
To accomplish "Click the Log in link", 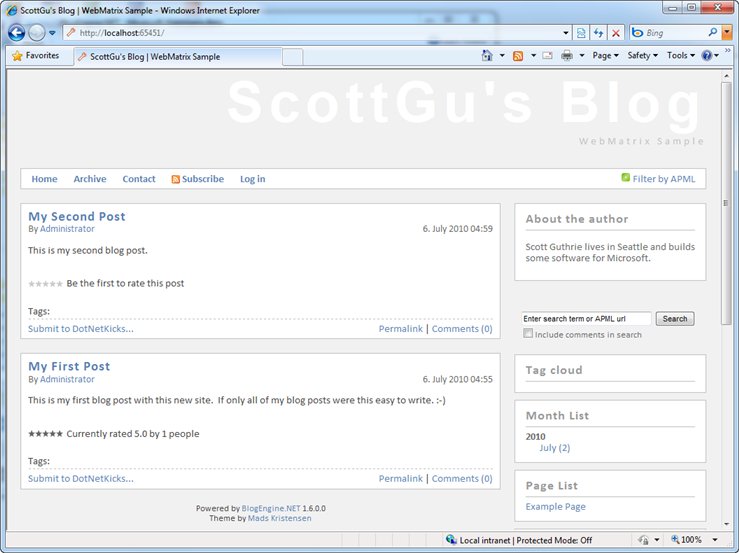I will (x=253, y=179).
